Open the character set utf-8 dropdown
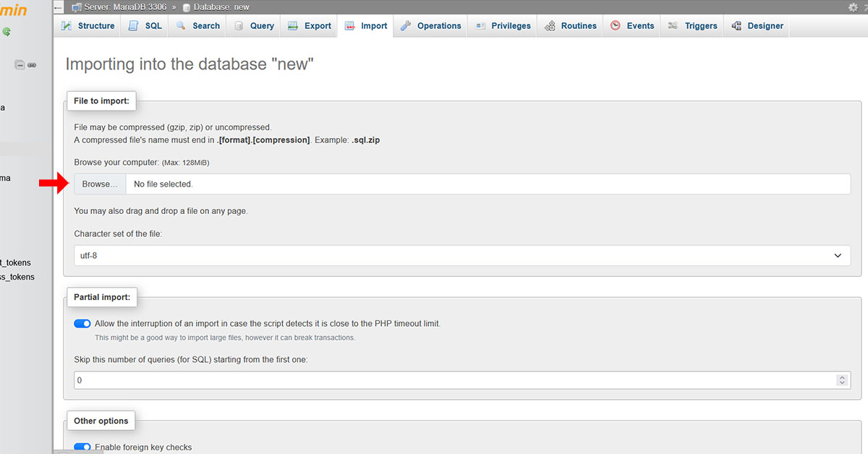 (462, 256)
